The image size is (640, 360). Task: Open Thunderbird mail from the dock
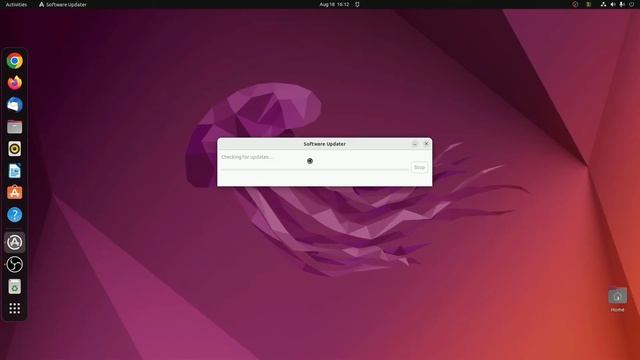pyautogui.click(x=15, y=105)
